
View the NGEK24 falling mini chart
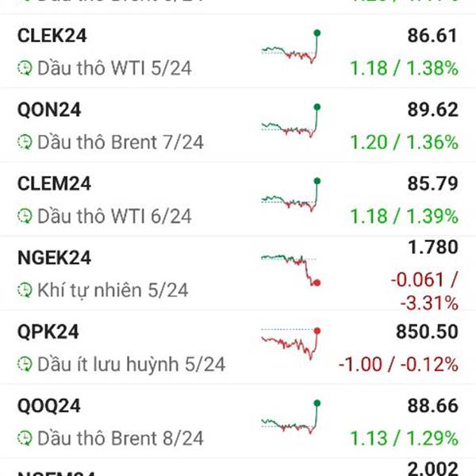291,271
